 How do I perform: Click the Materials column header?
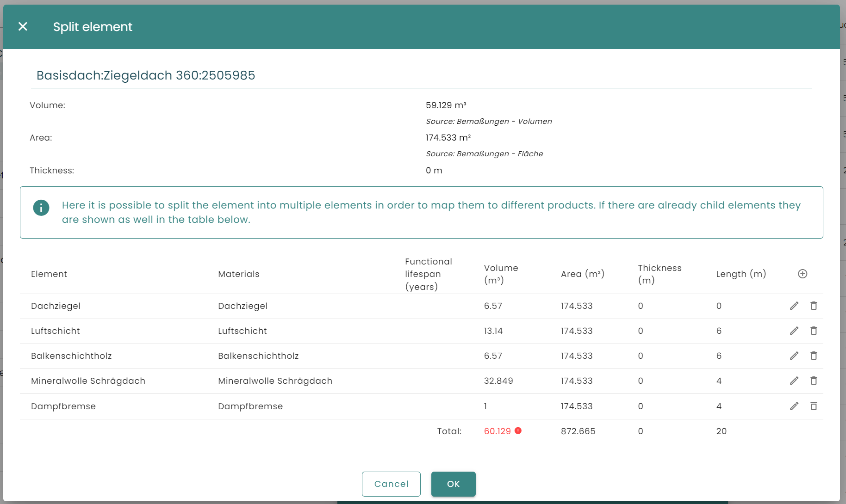coord(239,274)
